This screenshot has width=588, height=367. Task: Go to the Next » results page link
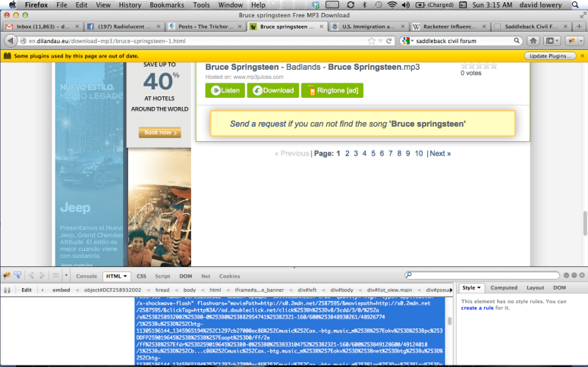440,153
